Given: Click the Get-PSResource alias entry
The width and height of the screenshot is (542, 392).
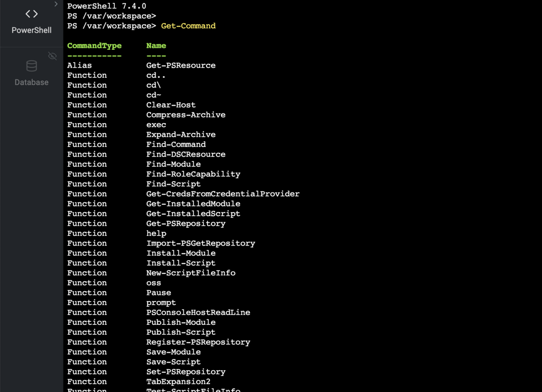Looking at the screenshot, I should (181, 65).
